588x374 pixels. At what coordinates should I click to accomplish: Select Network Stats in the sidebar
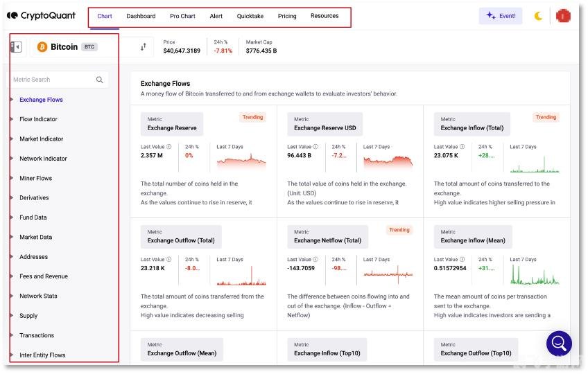(38, 296)
